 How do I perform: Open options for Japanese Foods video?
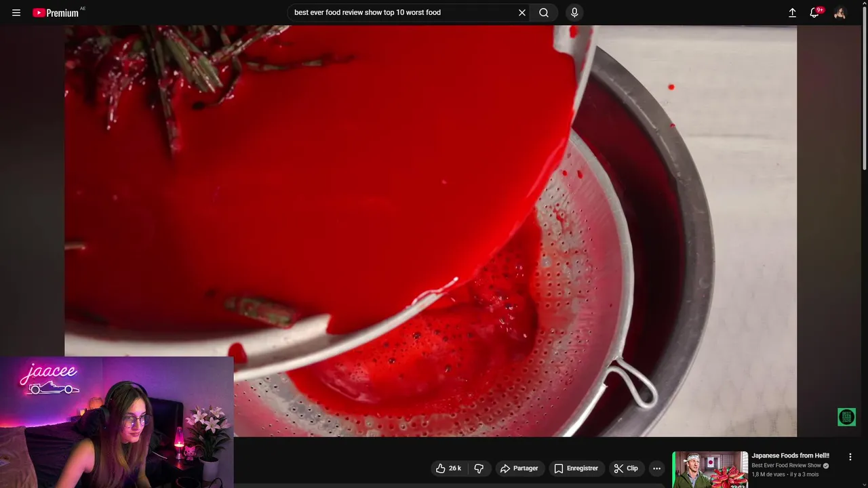(850, 457)
